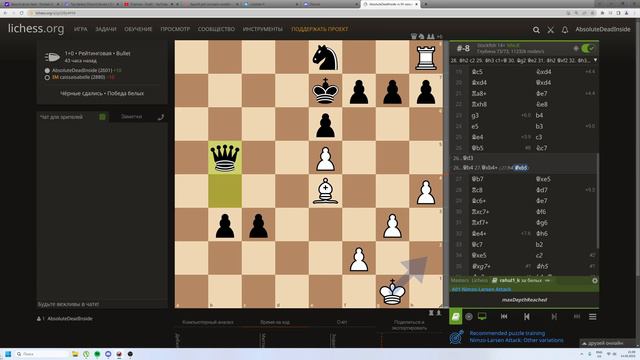Select the white king on g1
This screenshot has height=360, width=640.
coord(392,291)
